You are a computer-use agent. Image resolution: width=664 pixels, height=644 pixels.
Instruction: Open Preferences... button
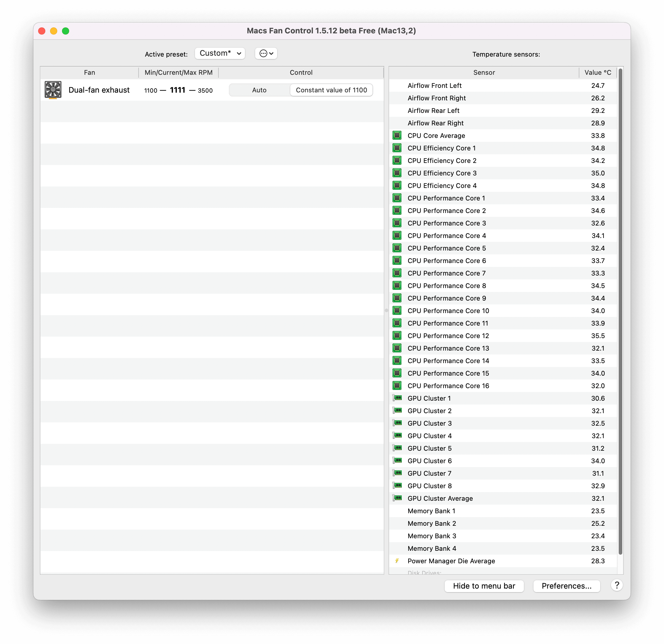point(567,586)
